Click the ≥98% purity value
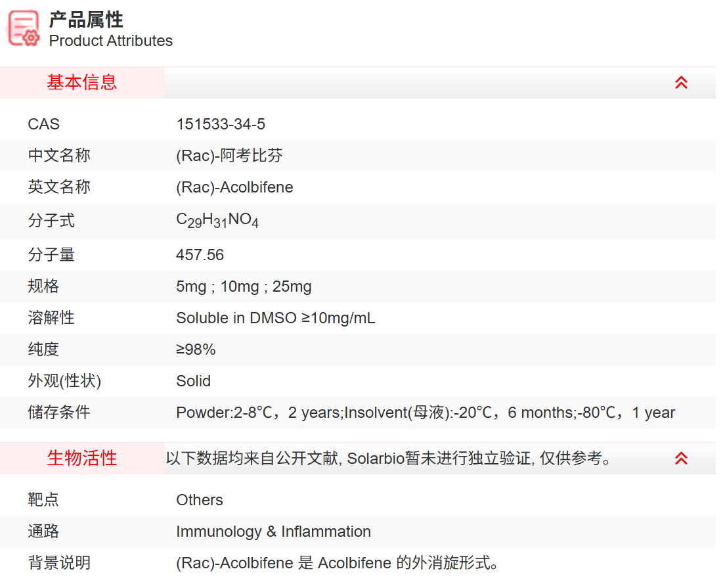Image resolution: width=725 pixels, height=588 pixels. 196,350
